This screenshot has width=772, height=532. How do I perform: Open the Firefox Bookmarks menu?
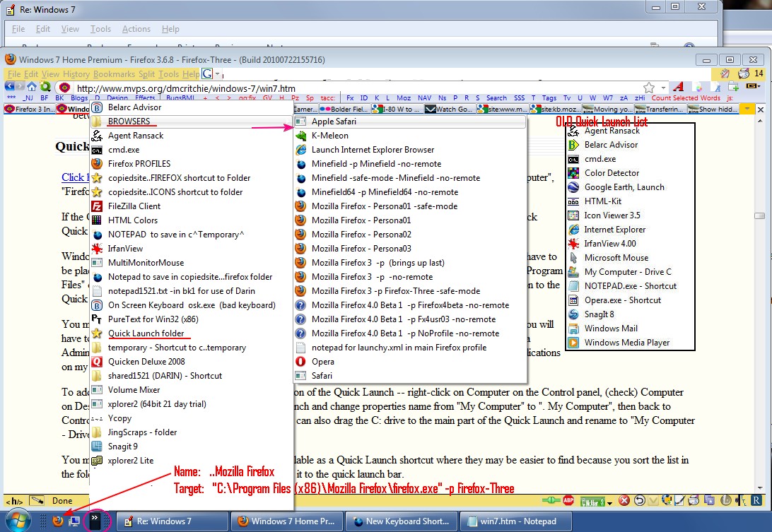pyautogui.click(x=115, y=73)
